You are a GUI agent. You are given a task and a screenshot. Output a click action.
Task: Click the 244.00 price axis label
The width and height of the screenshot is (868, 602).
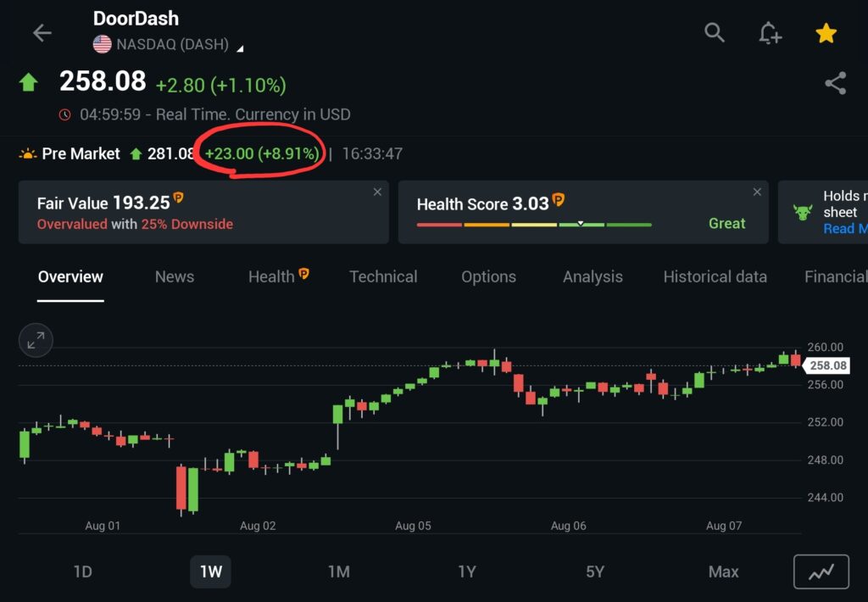coord(826,498)
